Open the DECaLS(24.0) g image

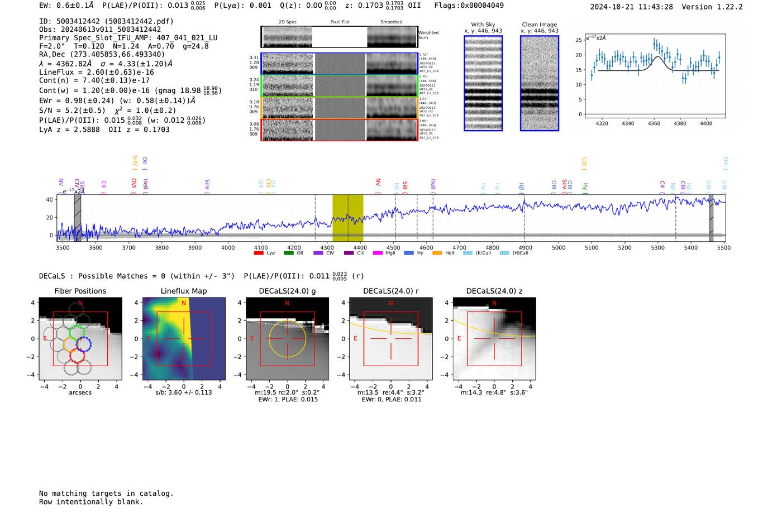[x=288, y=339]
